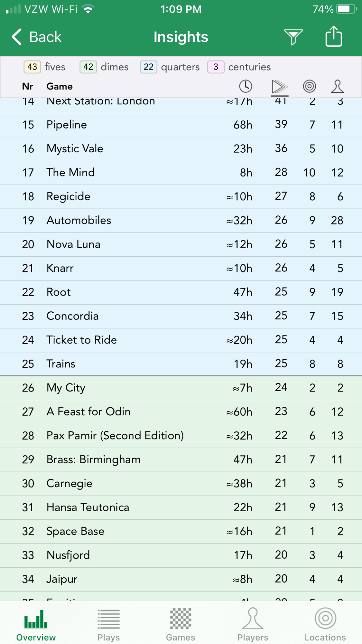Image resolution: width=362 pixels, height=644 pixels.
Task: Tap the Game column header
Action: point(60,86)
